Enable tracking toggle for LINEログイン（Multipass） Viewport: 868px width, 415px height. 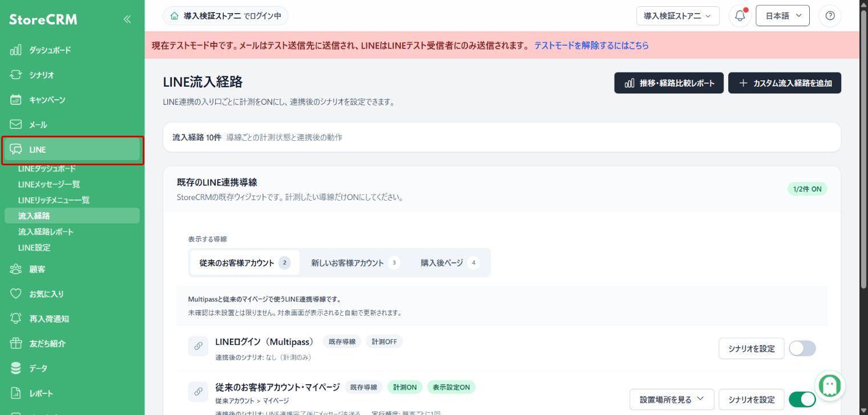(x=802, y=348)
